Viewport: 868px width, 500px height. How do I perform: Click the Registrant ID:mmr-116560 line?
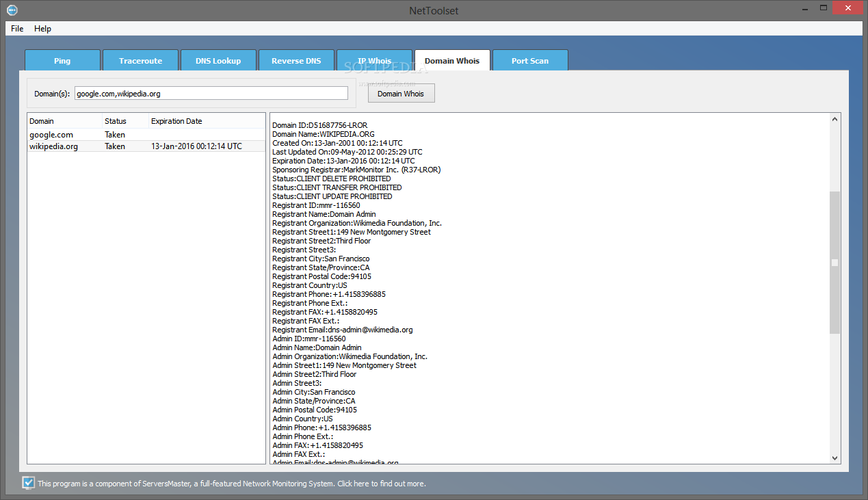tap(316, 205)
